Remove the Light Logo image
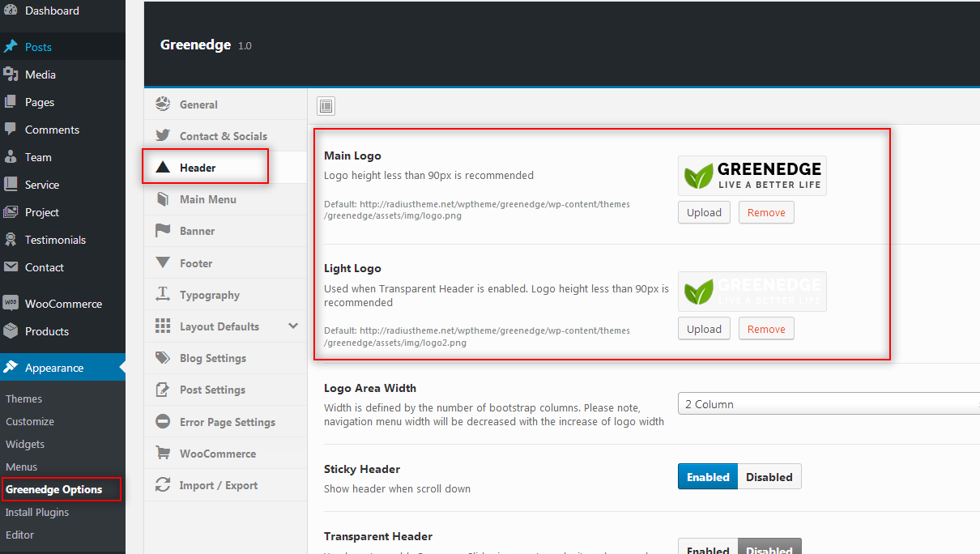Screen dimensions: 980x554 [766, 329]
